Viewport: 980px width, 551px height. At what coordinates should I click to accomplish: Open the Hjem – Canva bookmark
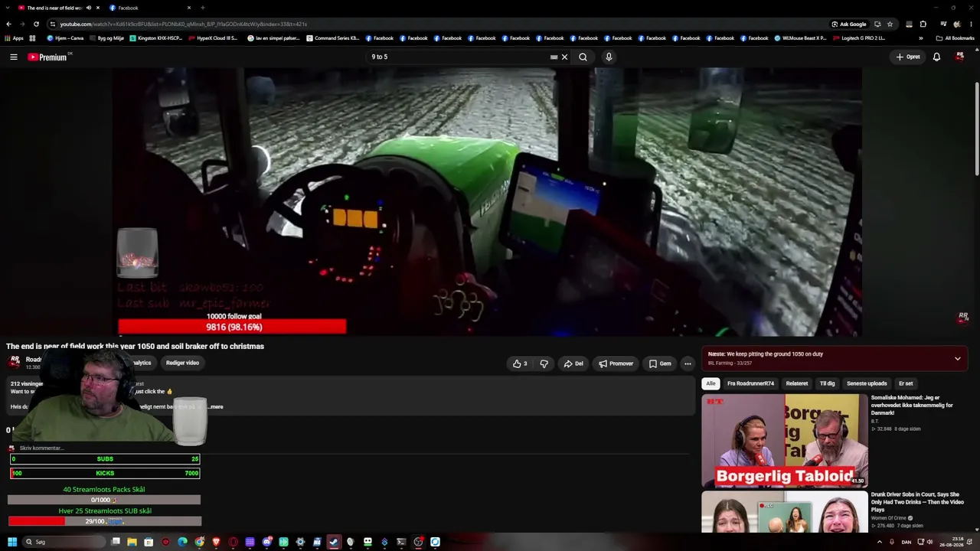65,38
